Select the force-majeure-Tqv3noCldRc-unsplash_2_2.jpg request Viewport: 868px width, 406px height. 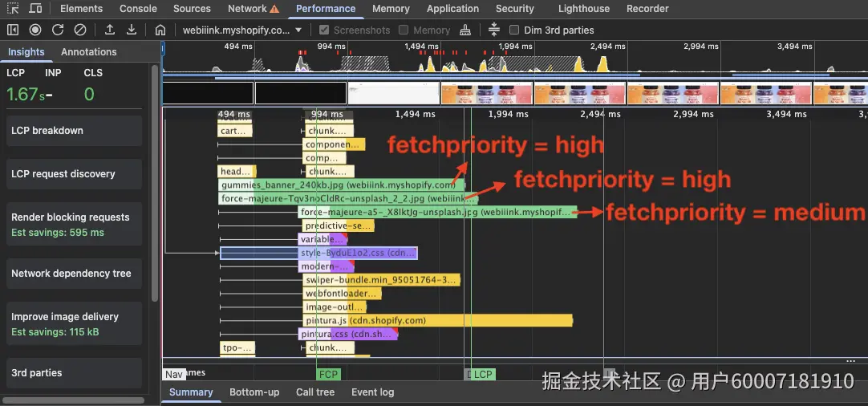click(x=349, y=198)
